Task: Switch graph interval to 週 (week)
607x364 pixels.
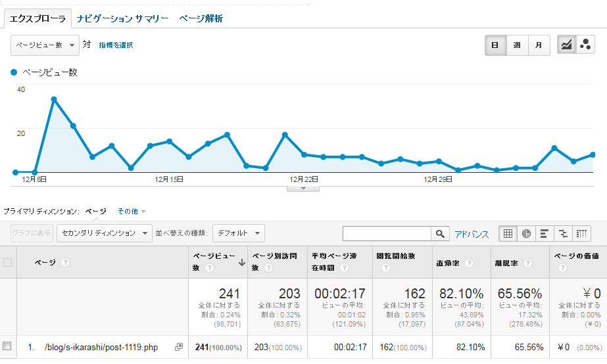Action: pyautogui.click(x=517, y=45)
